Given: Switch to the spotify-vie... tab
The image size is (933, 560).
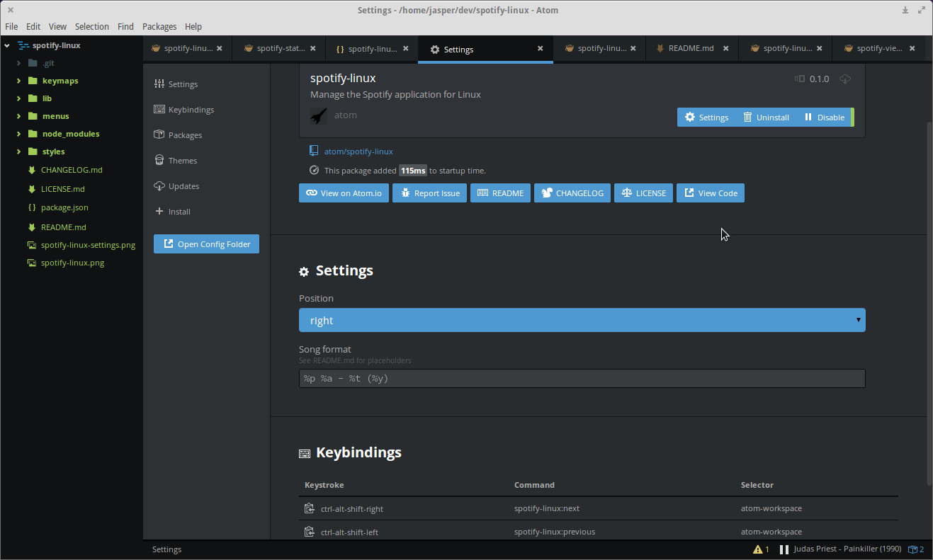Looking at the screenshot, I should click(879, 48).
